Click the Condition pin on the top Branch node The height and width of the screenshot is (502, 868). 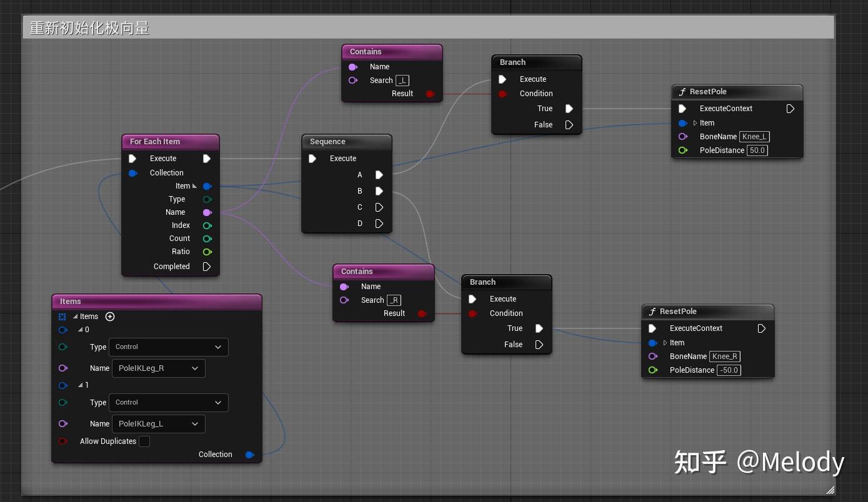(x=502, y=94)
